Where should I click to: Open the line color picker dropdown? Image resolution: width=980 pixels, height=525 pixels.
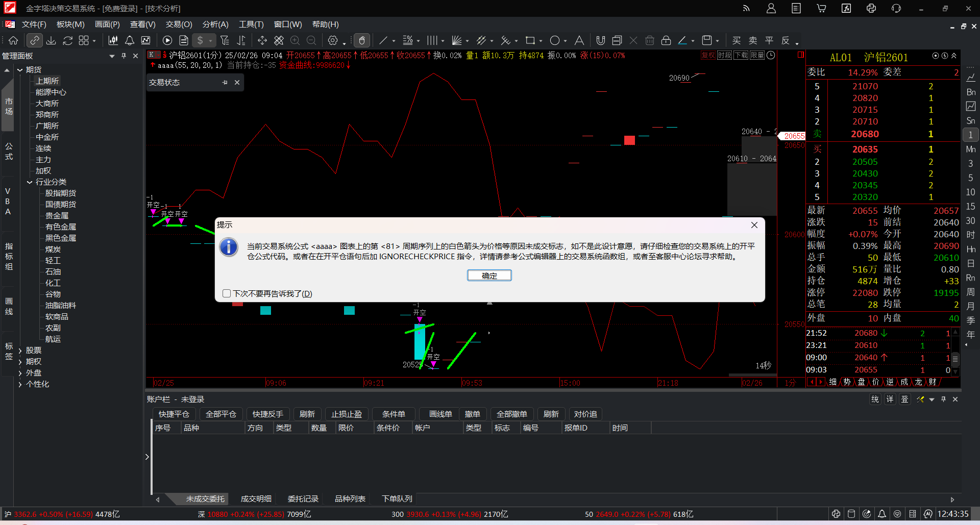(x=693, y=41)
